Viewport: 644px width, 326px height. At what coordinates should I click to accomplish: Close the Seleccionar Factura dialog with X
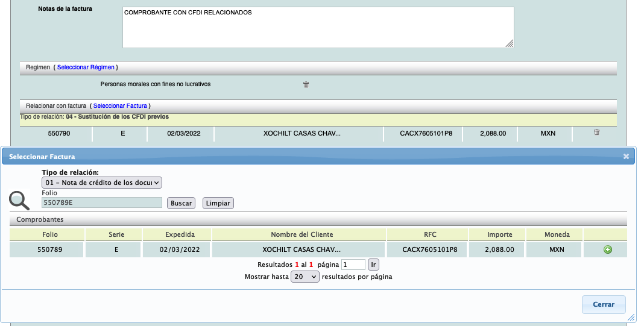[x=626, y=156]
